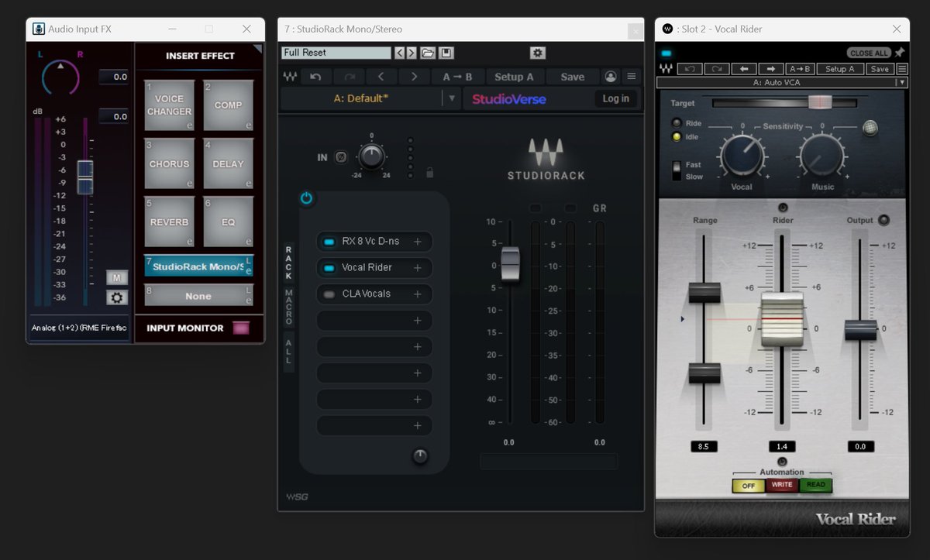Image resolution: width=930 pixels, height=560 pixels.
Task: Click the host save preset disk icon
Action: point(446,53)
